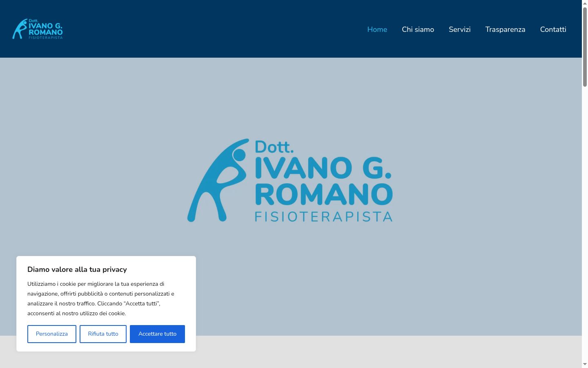
Task: Click the text "Utilizziamo i cookie per migliorare"
Action: pos(70,284)
